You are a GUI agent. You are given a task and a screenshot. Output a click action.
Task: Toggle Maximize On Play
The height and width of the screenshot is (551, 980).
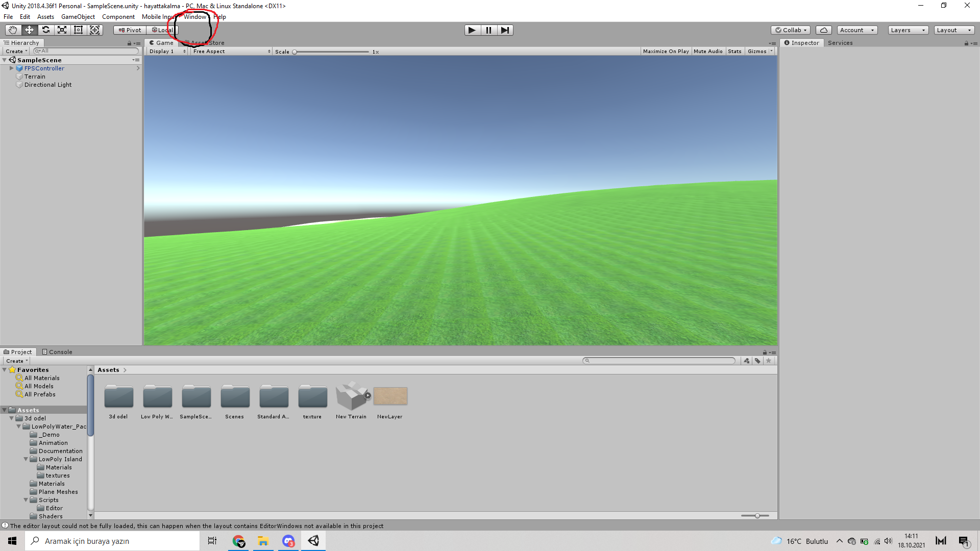666,52
